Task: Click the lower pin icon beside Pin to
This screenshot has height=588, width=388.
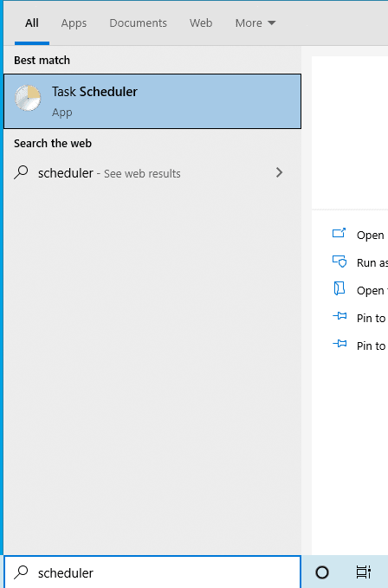Action: point(339,344)
